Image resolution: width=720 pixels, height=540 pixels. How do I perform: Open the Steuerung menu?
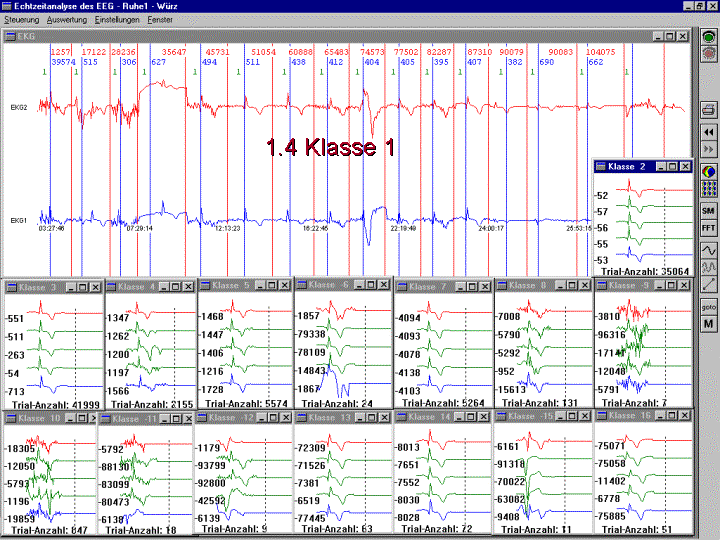pyautogui.click(x=21, y=20)
